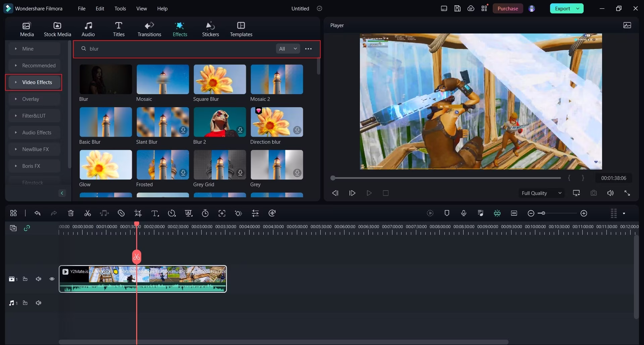Save project using floppy disk icon
644x345 pixels.
tap(457, 9)
